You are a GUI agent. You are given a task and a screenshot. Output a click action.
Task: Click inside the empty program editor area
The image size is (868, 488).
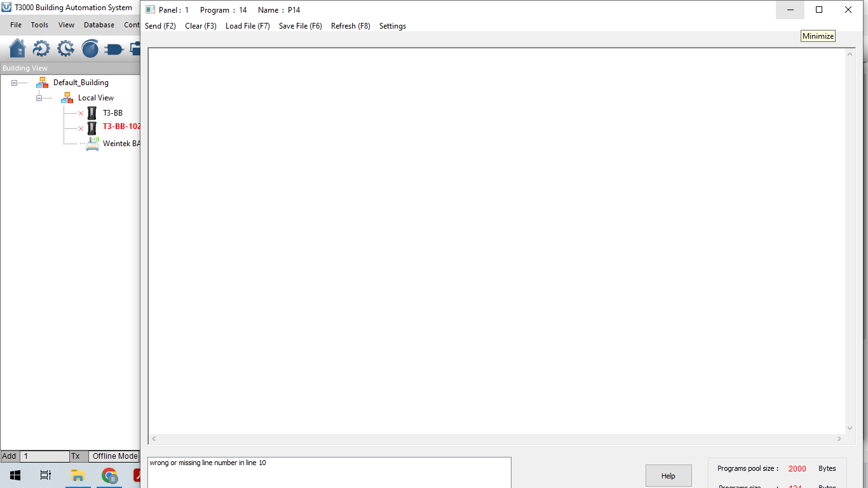click(496, 241)
